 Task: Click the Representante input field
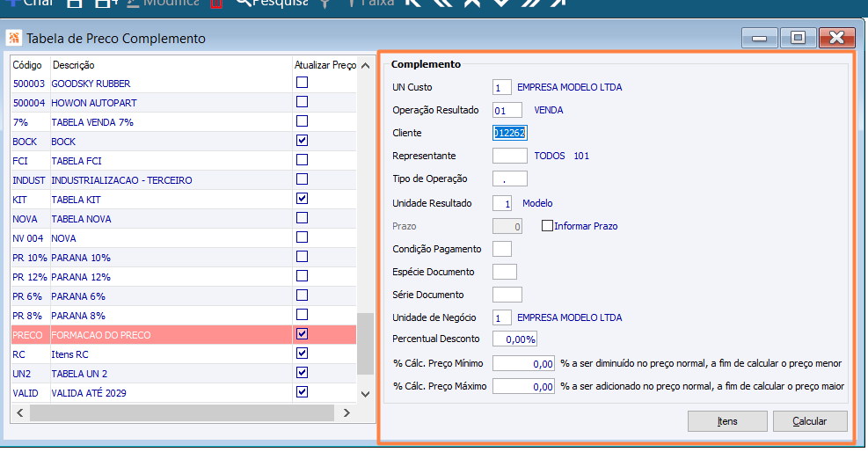pyautogui.click(x=510, y=156)
